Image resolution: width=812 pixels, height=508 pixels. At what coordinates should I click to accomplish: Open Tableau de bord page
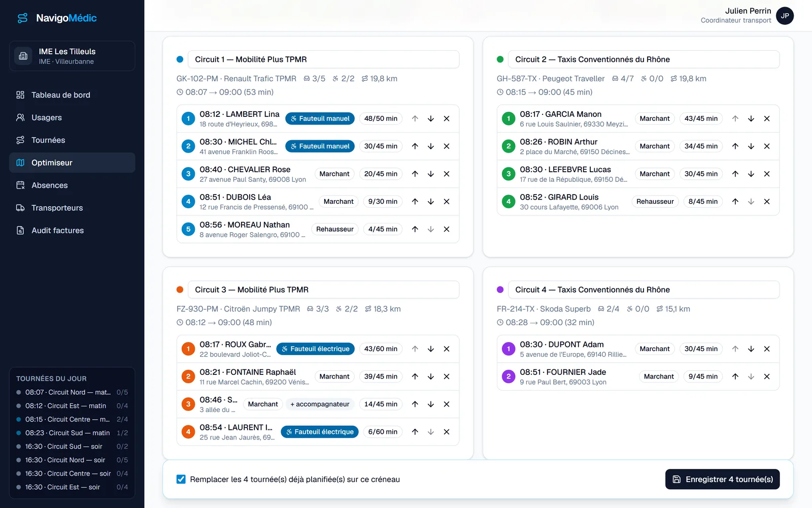click(x=72, y=95)
